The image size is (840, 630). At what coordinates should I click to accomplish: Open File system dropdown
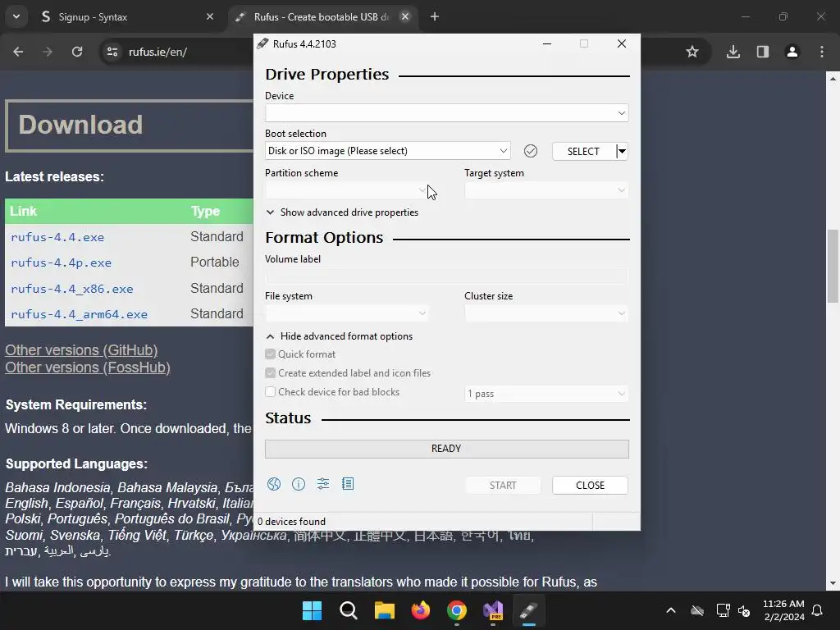pos(347,313)
